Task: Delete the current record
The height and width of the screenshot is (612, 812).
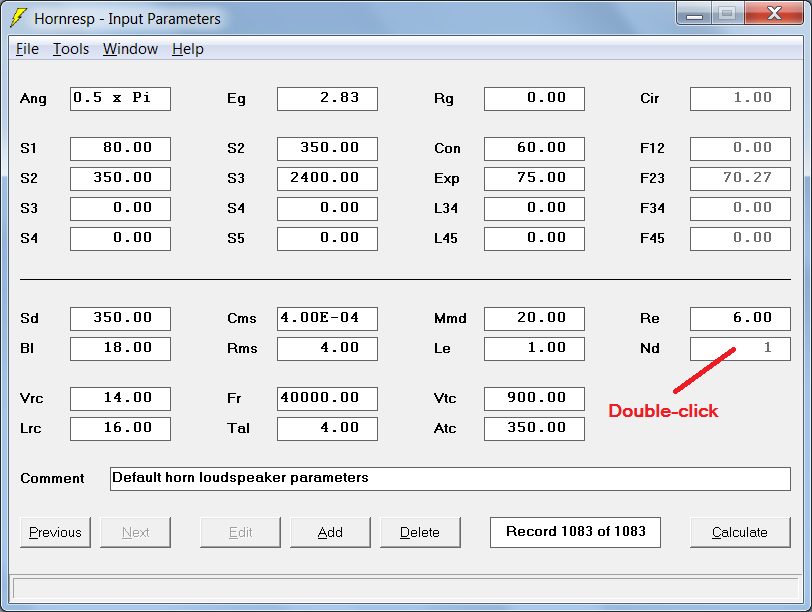Action: tap(420, 532)
